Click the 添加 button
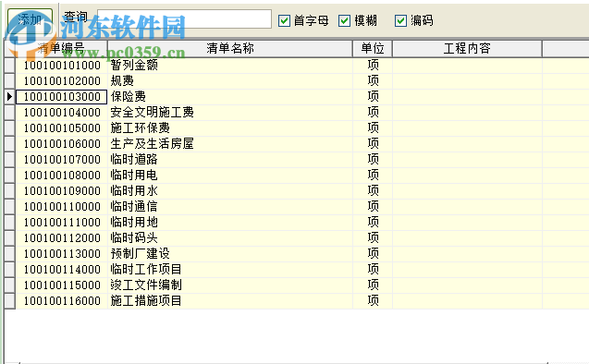 coord(30,20)
